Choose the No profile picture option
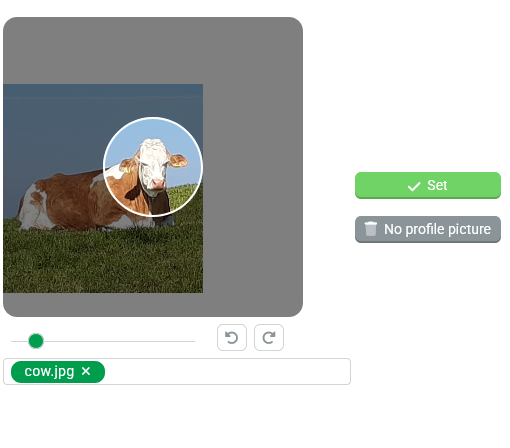Image resolution: width=510 pixels, height=448 pixels. click(428, 229)
